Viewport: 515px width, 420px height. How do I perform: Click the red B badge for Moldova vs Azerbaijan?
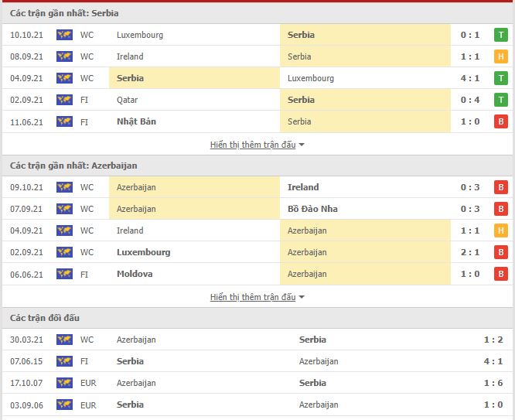[500, 274]
